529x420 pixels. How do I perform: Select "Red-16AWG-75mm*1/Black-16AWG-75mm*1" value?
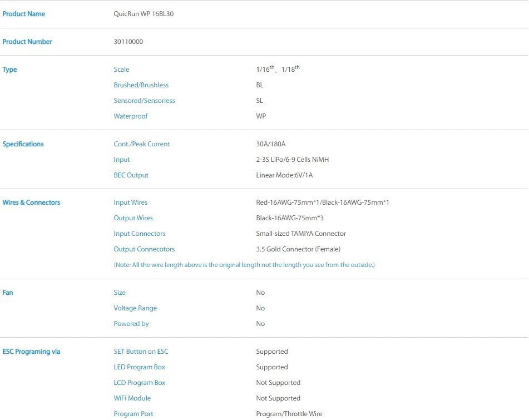323,202
